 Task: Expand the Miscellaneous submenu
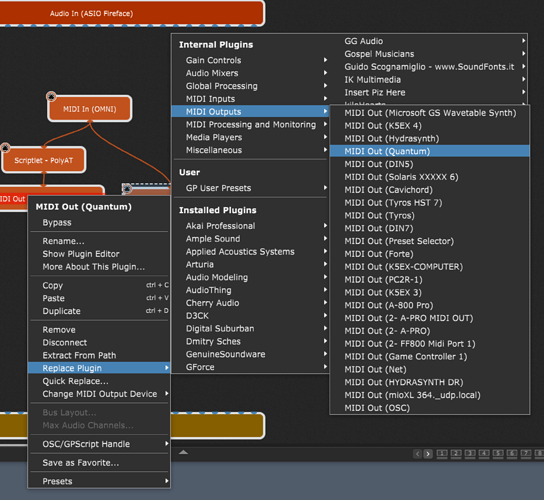tap(250, 150)
